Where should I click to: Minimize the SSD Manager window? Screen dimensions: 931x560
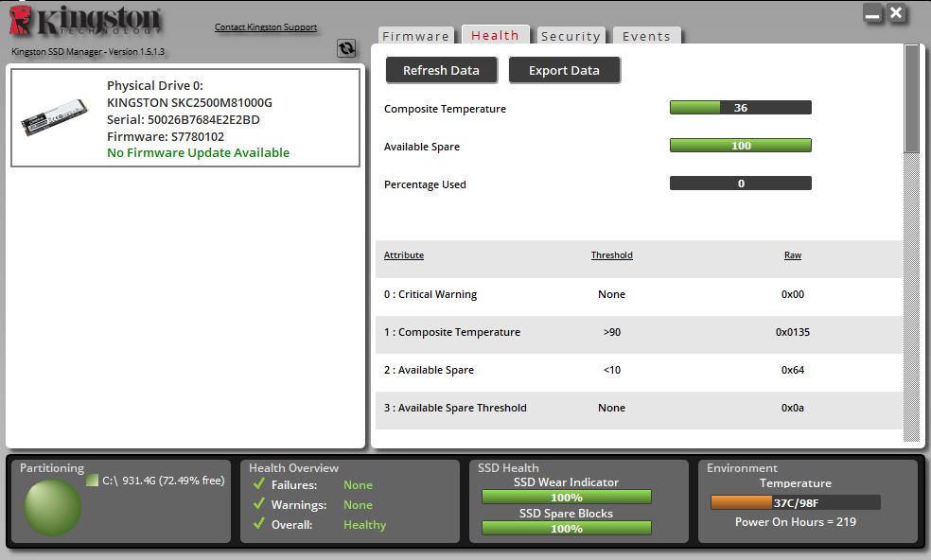click(872, 14)
